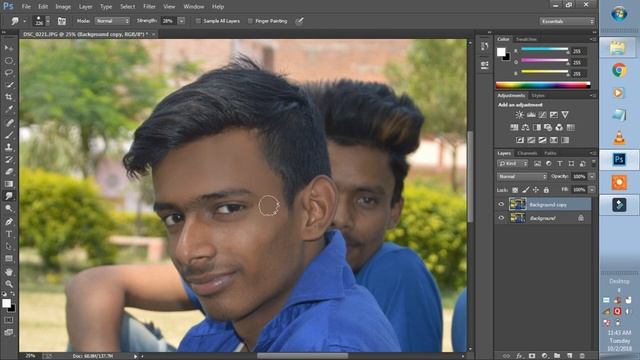Add a Channel Mixer adjustment

coord(559,127)
